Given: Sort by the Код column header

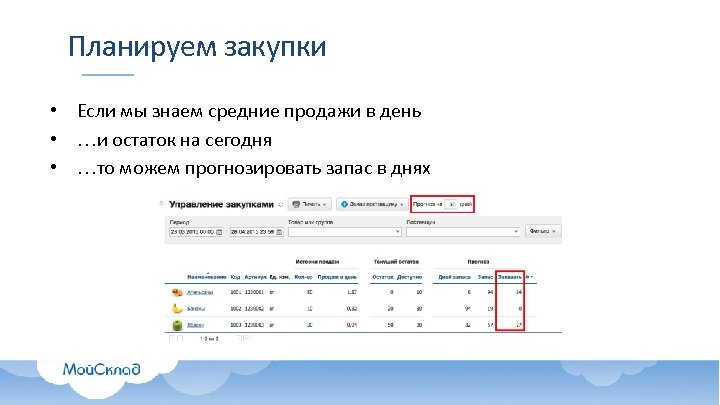Looking at the screenshot, I should [x=236, y=277].
